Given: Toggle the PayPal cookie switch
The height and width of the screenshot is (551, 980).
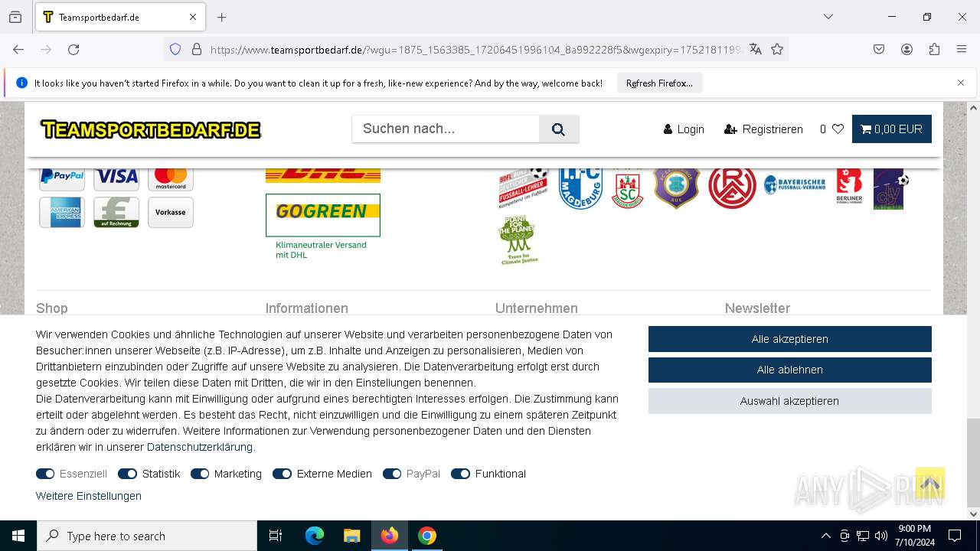Looking at the screenshot, I should (392, 474).
